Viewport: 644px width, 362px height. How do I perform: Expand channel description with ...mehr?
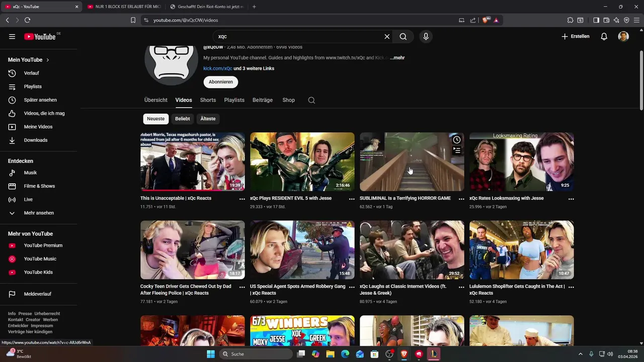[x=397, y=58]
